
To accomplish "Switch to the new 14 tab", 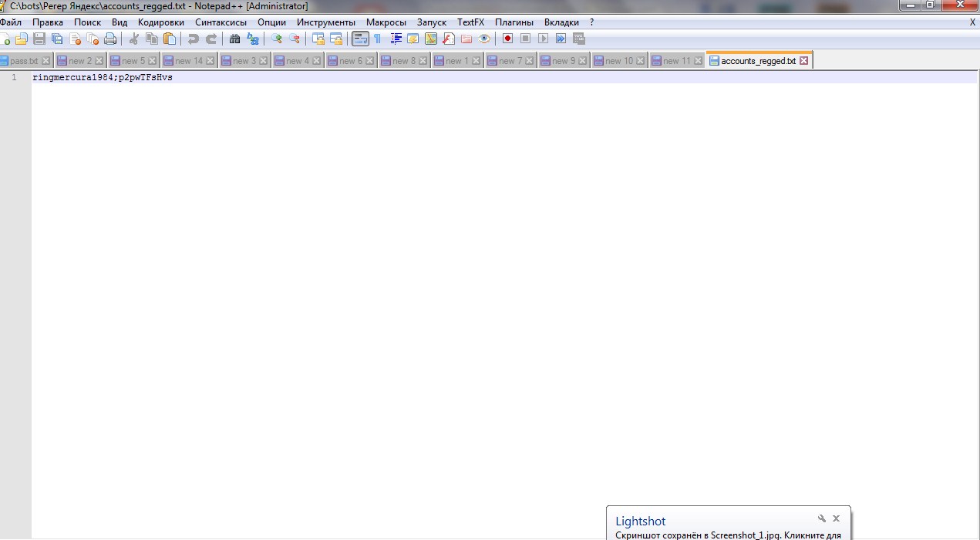I will (x=188, y=61).
